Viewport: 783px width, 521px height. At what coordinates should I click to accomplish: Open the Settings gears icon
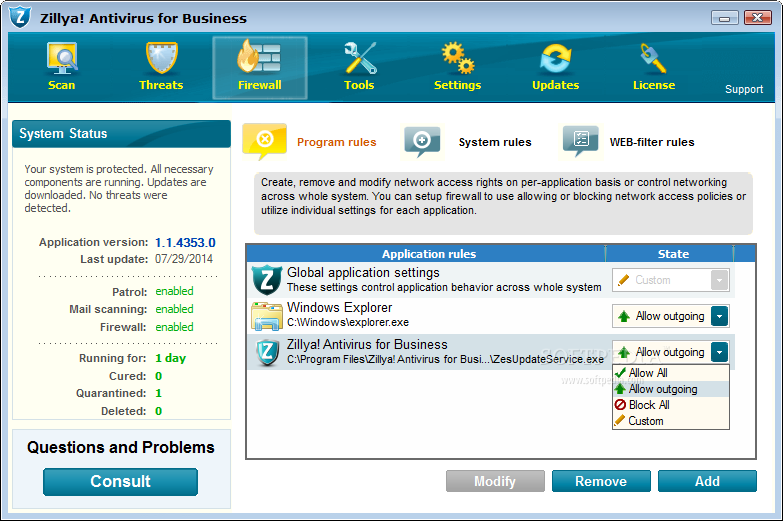[x=458, y=58]
